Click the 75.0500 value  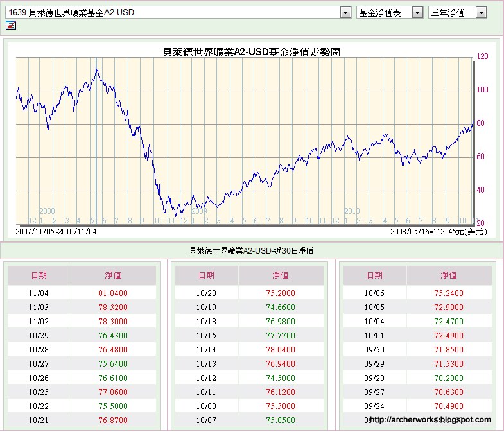pyautogui.click(x=281, y=421)
